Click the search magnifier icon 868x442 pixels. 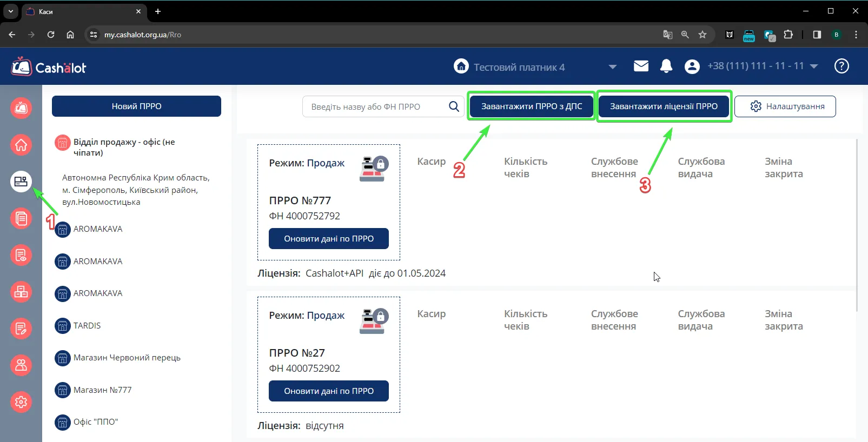point(454,106)
